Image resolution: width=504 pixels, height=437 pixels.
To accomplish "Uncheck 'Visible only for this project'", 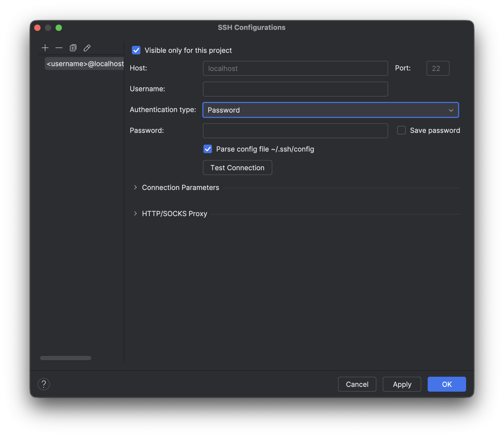I will point(136,50).
